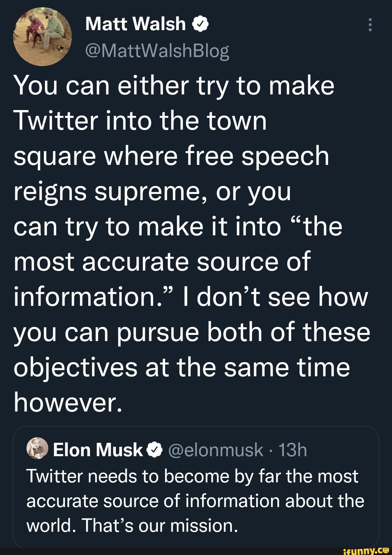
Task: Click Elon Musk's verified badge
Action: [154, 450]
